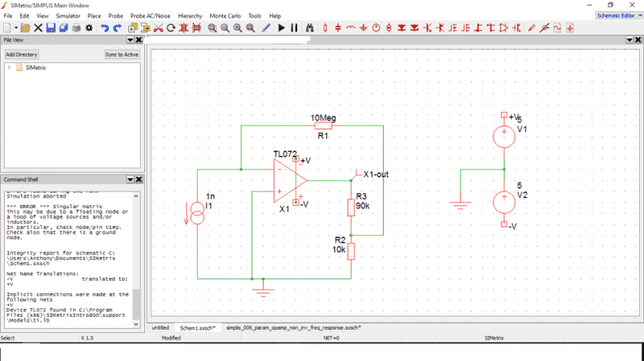The height and width of the screenshot is (361, 644).
Task: Open the Hierarchy menu
Action: pyautogui.click(x=190, y=15)
